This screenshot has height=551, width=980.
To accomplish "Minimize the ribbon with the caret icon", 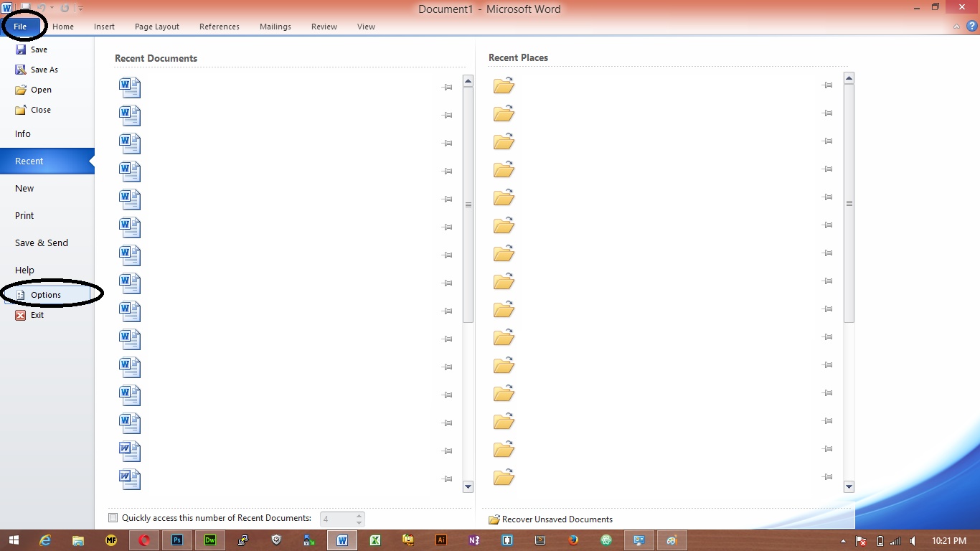I will 957,27.
